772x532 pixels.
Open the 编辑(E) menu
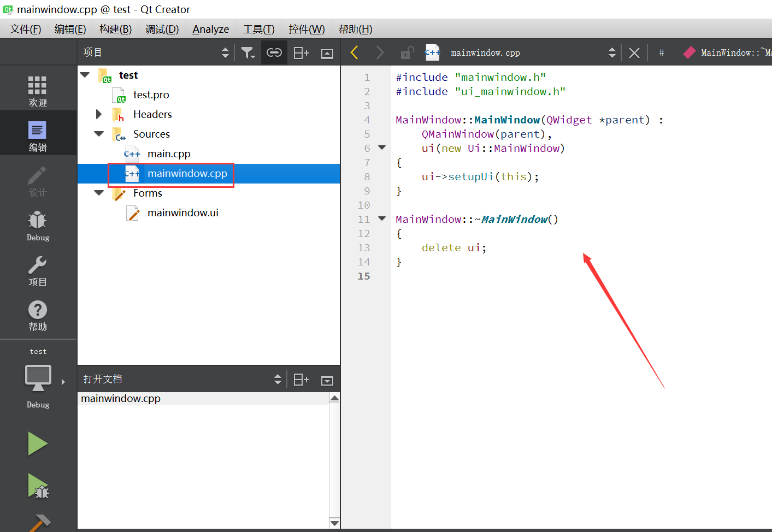coord(70,29)
